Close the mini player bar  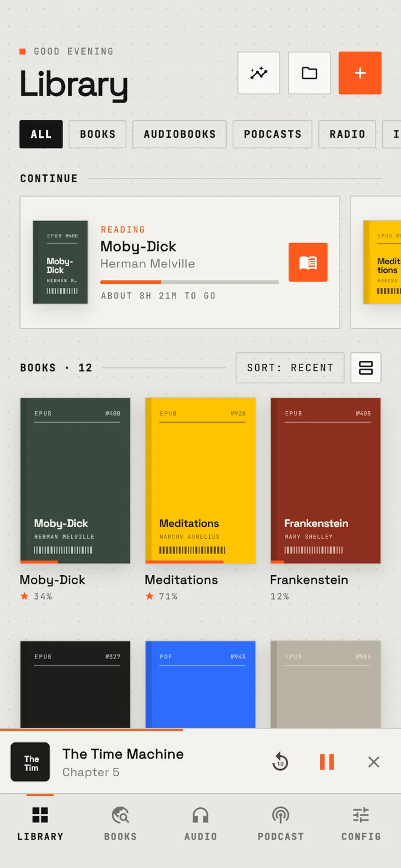tap(374, 762)
